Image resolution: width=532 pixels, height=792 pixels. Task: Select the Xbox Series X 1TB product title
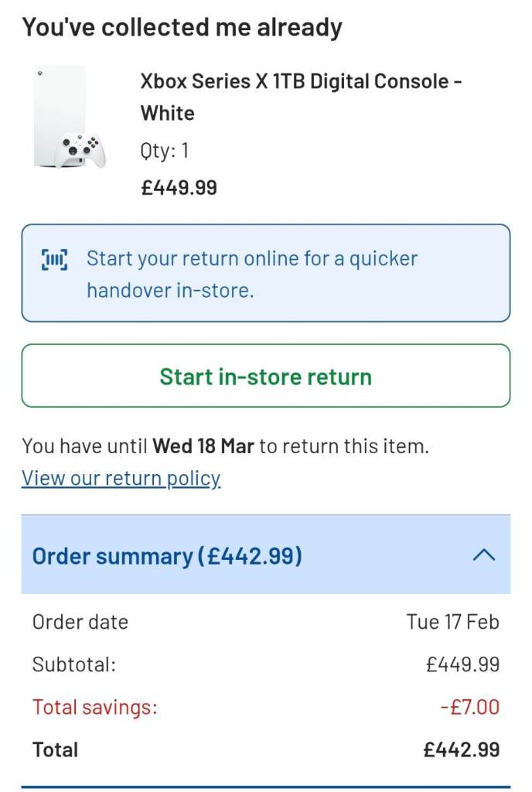point(302,97)
